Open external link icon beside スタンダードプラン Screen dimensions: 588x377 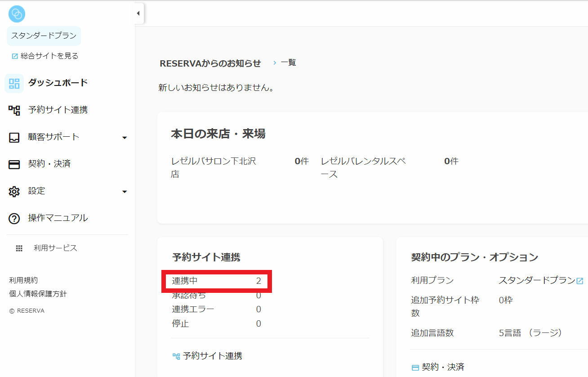pyautogui.click(x=580, y=281)
